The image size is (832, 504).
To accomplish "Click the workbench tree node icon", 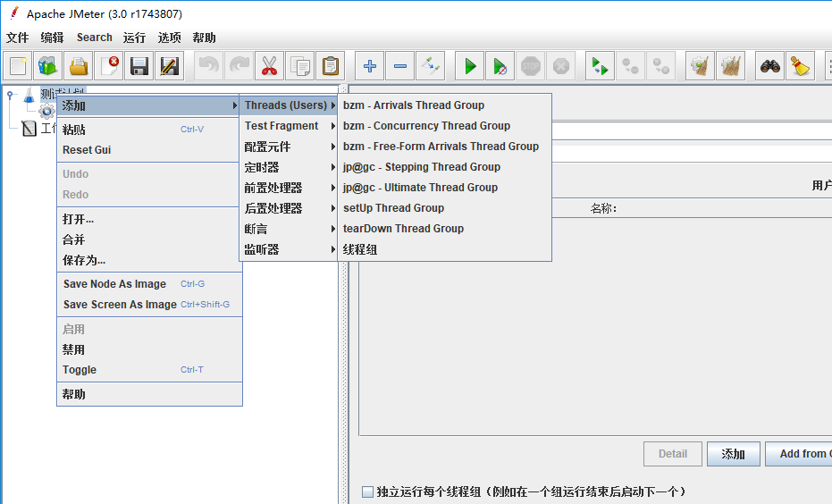I will pyautogui.click(x=29, y=129).
